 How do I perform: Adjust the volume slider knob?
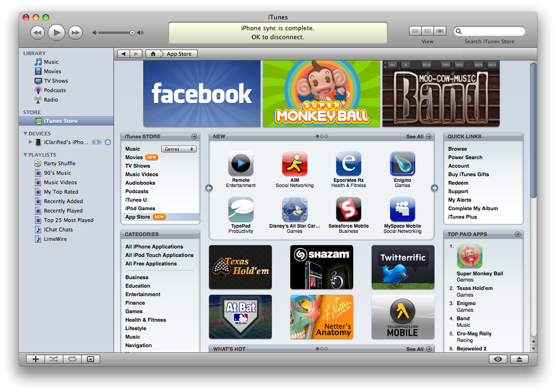point(132,33)
